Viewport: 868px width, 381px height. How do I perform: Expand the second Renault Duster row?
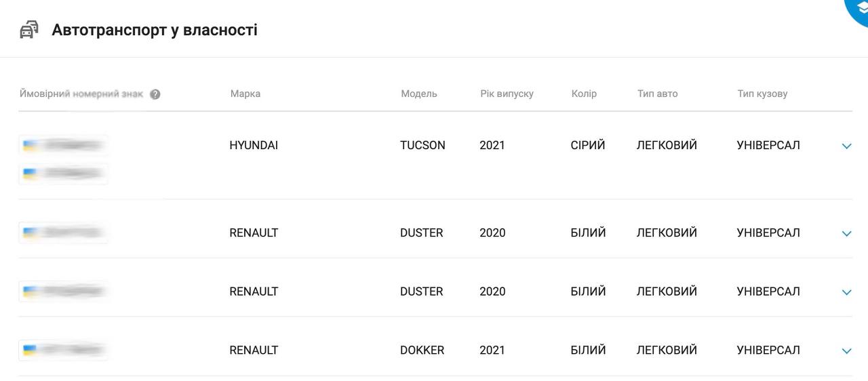(846, 292)
